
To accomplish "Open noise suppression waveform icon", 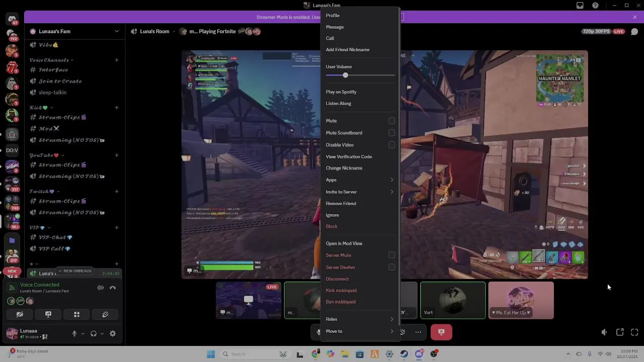I will click(x=101, y=288).
